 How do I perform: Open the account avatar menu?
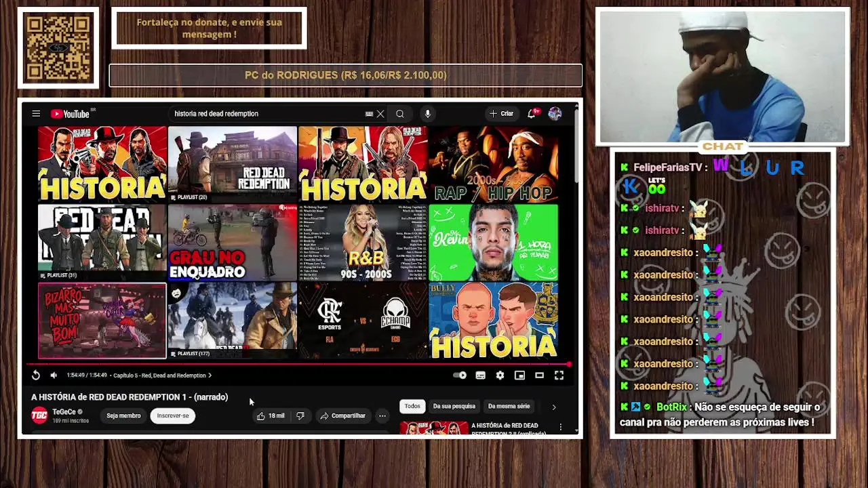pyautogui.click(x=555, y=114)
